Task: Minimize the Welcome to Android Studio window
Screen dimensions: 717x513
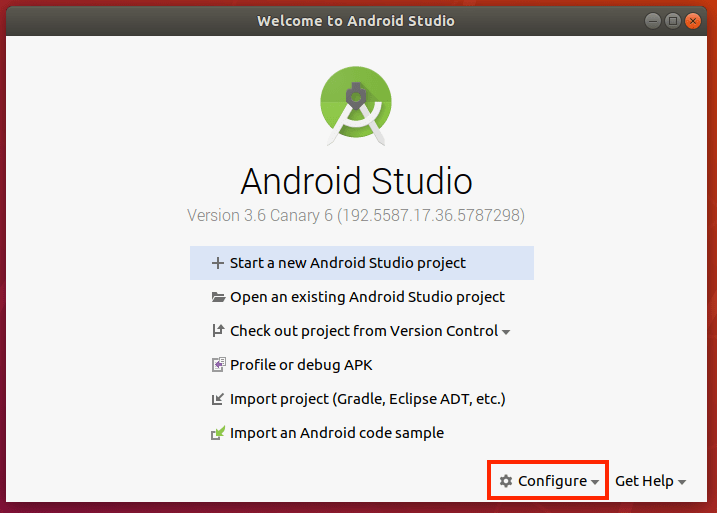Action: [x=653, y=21]
